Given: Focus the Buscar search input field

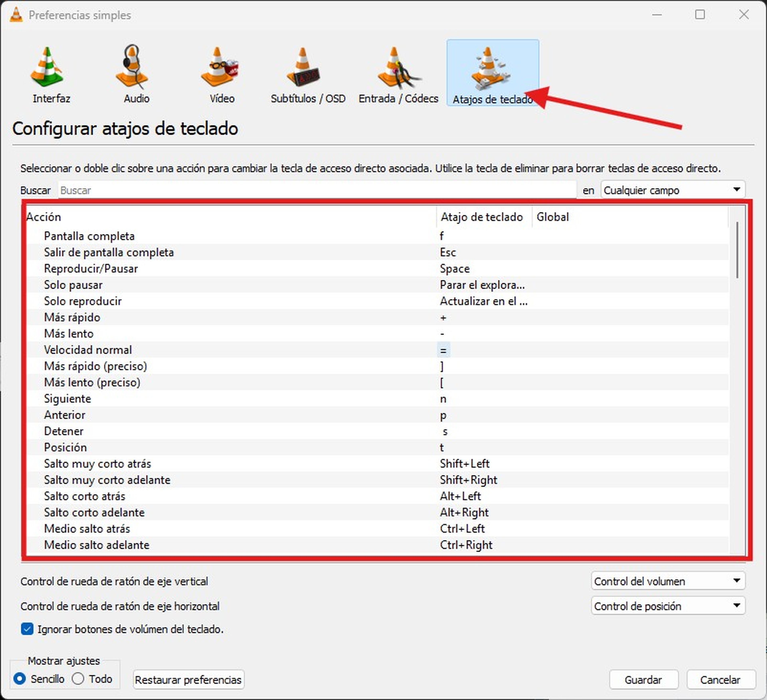Looking at the screenshot, I should 317,190.
